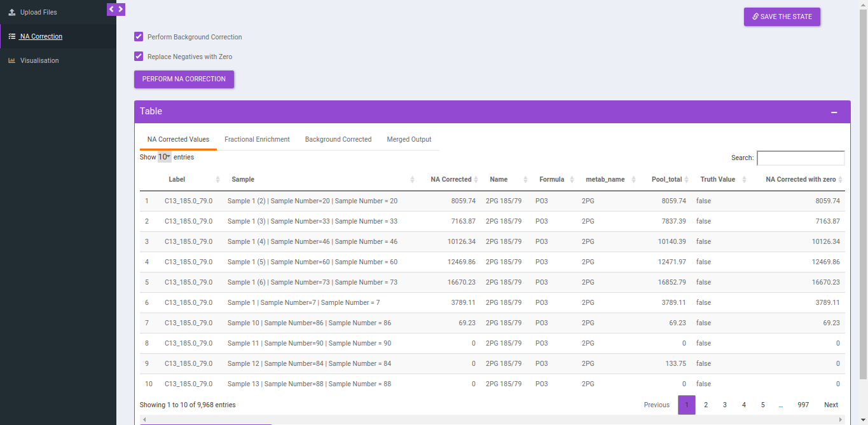Viewport: 868px width, 425px height.
Task: Open the Show entries count dropdown
Action: point(165,157)
